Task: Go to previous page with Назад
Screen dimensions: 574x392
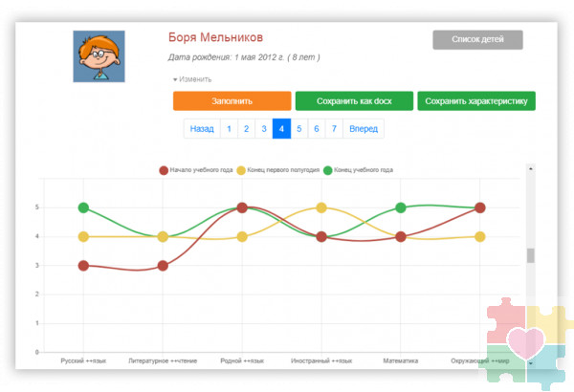Action: tap(201, 128)
